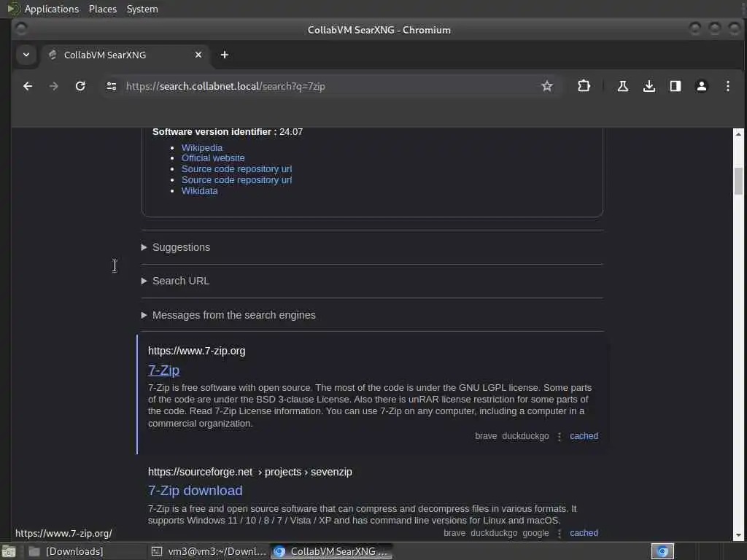The width and height of the screenshot is (747, 560).
Task: View site information icon in address bar
Action: click(x=112, y=86)
